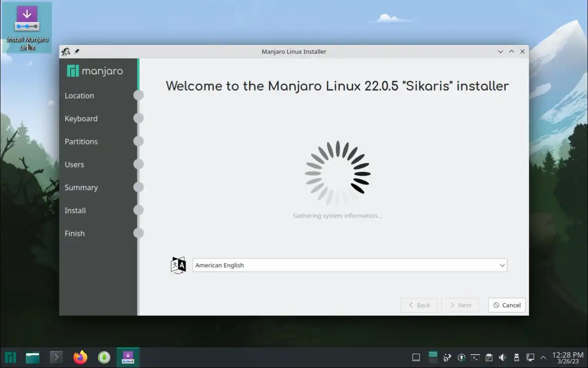This screenshot has width=588, height=368.
Task: Open the terminal tray icon (Yakuake)
Action: (x=475, y=357)
